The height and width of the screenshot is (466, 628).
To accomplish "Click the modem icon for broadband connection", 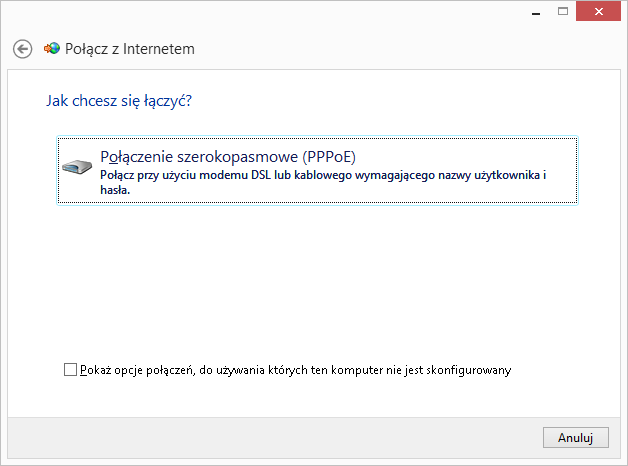I will [77, 167].
